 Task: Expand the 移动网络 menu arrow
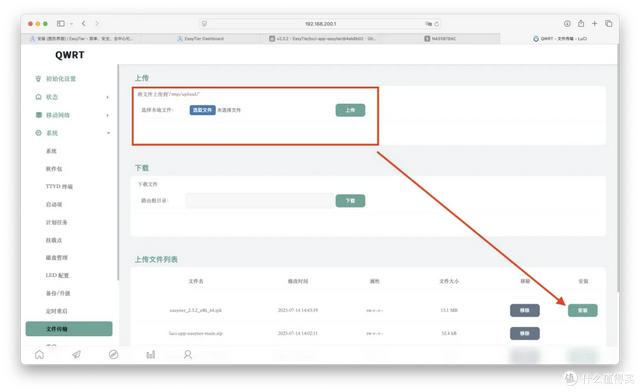click(x=108, y=115)
